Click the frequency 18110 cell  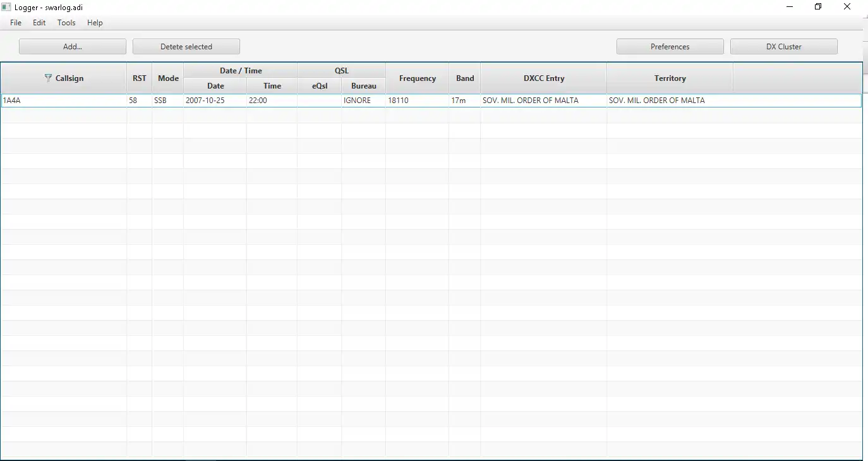click(x=418, y=101)
